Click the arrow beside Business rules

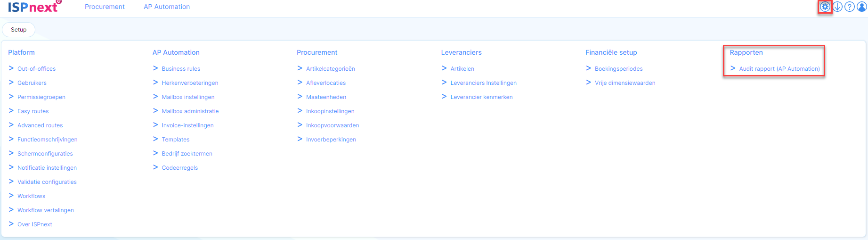[x=155, y=68]
